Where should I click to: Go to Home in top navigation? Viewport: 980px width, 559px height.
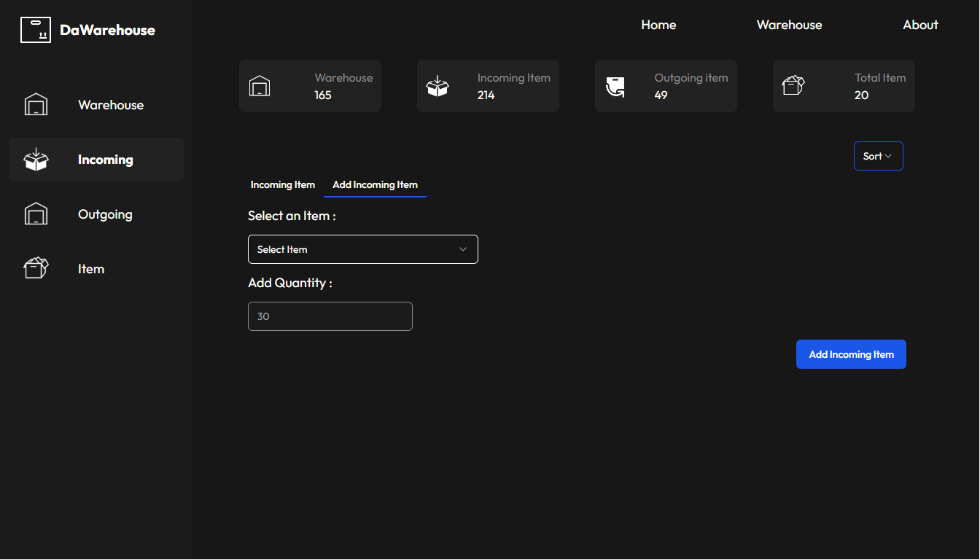click(658, 25)
